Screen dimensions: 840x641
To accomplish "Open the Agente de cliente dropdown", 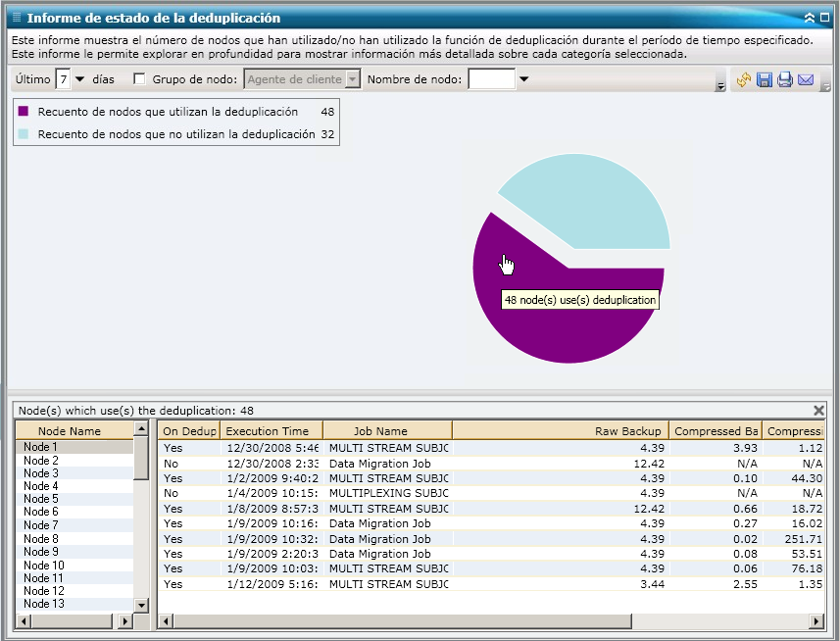I will [x=353, y=79].
